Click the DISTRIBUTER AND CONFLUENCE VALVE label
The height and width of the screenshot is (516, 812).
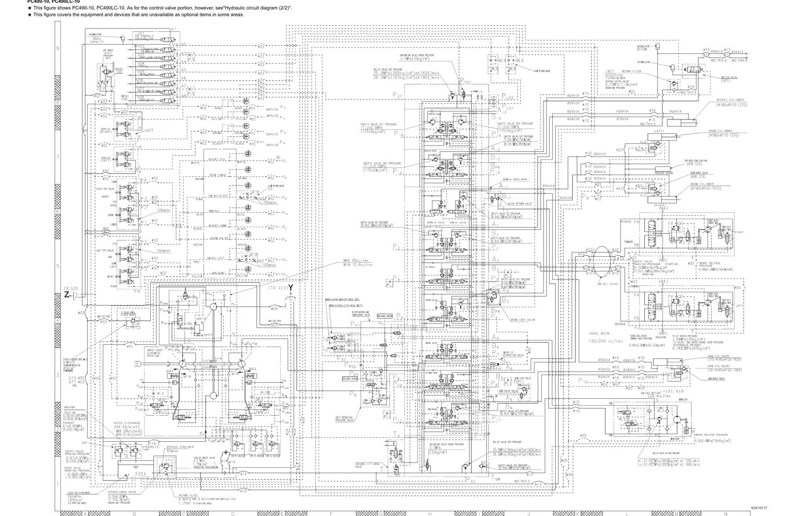360,313
